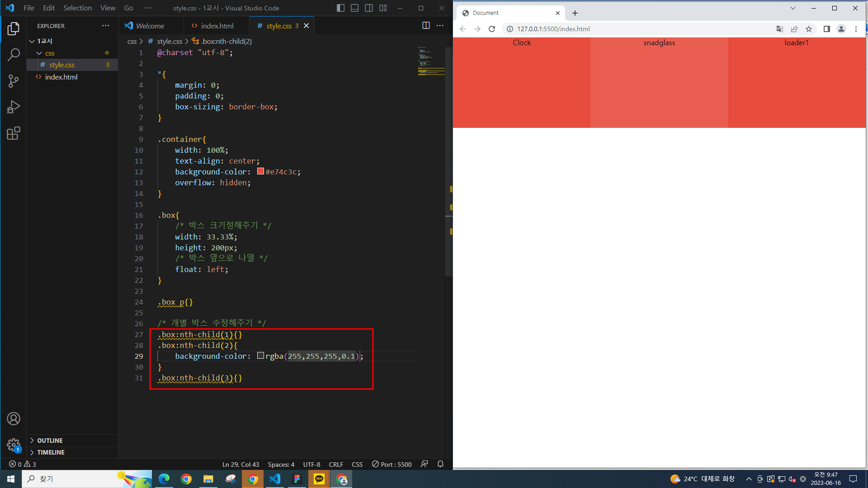This screenshot has width=868, height=488.
Task: Reload the browser page
Action: click(x=492, y=29)
